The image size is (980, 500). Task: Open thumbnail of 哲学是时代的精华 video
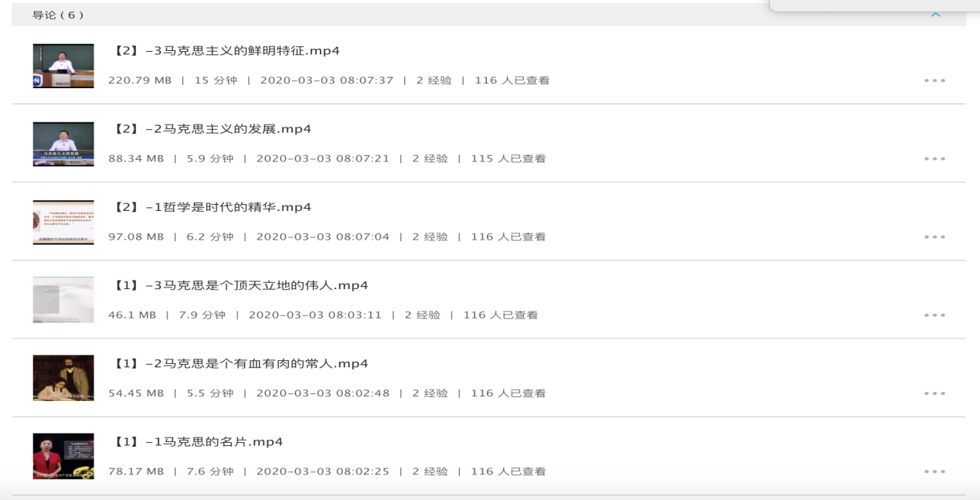click(x=63, y=223)
